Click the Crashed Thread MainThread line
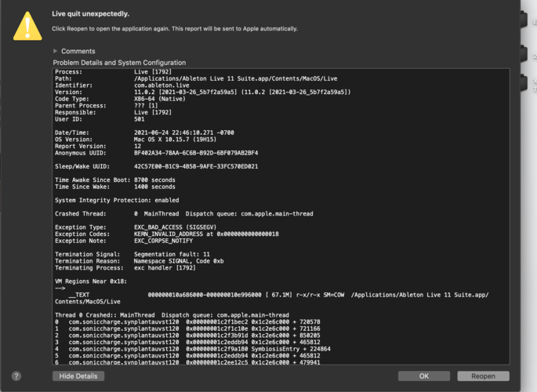Viewport: 537px width, 392px height. [x=184, y=213]
